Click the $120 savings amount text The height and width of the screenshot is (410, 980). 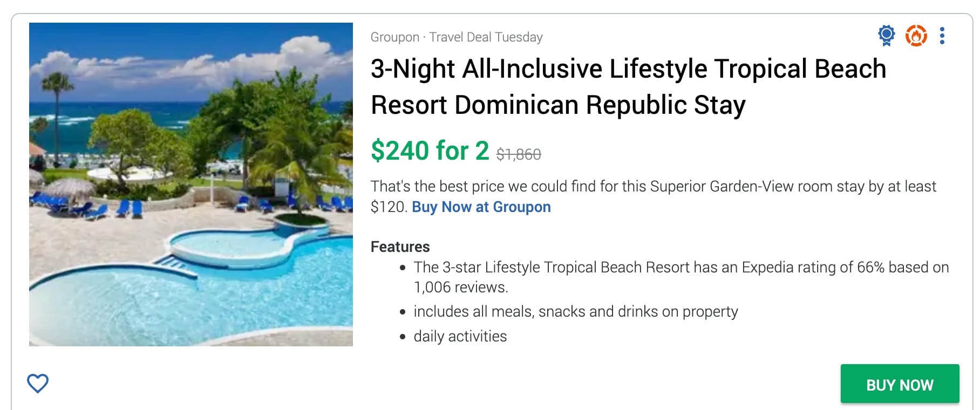(x=387, y=207)
